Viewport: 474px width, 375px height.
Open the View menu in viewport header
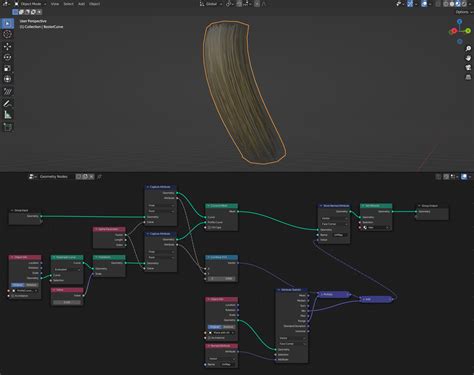(x=55, y=4)
